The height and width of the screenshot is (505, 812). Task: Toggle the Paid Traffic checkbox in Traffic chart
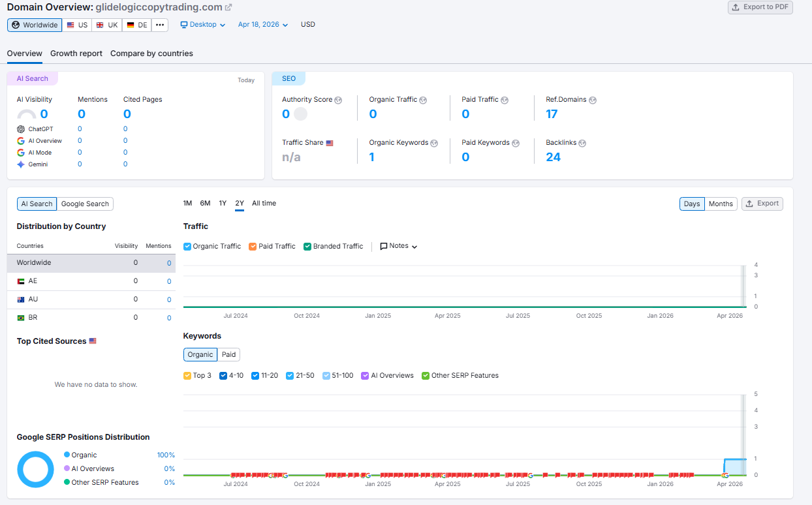coord(253,247)
